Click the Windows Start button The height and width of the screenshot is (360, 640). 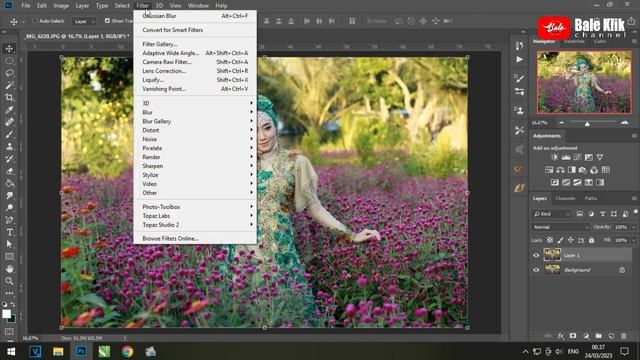11,351
